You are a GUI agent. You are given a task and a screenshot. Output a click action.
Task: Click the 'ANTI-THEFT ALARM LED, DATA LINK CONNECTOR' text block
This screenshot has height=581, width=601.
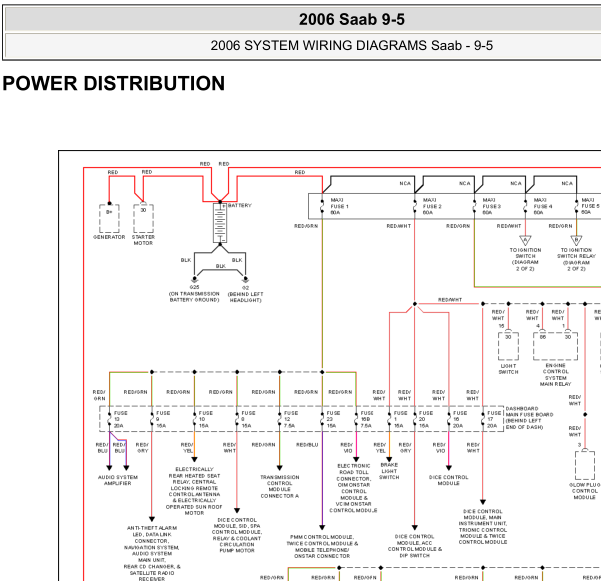point(152,553)
